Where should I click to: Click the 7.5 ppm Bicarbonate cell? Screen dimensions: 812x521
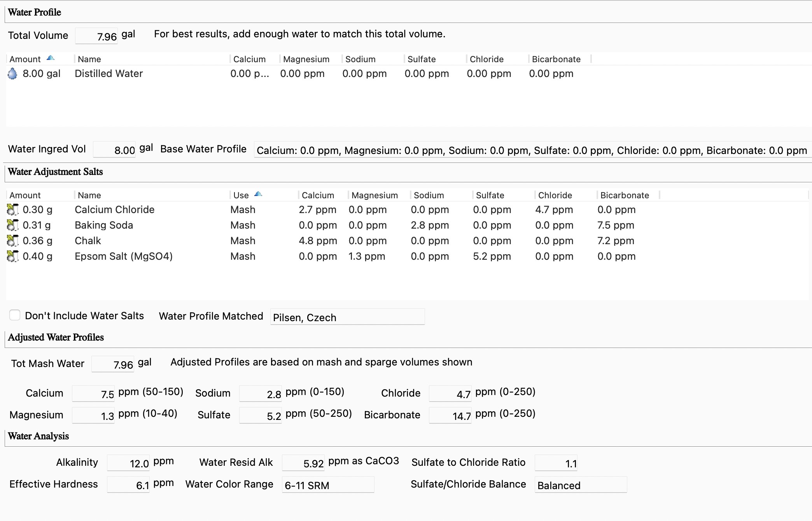[x=616, y=225]
